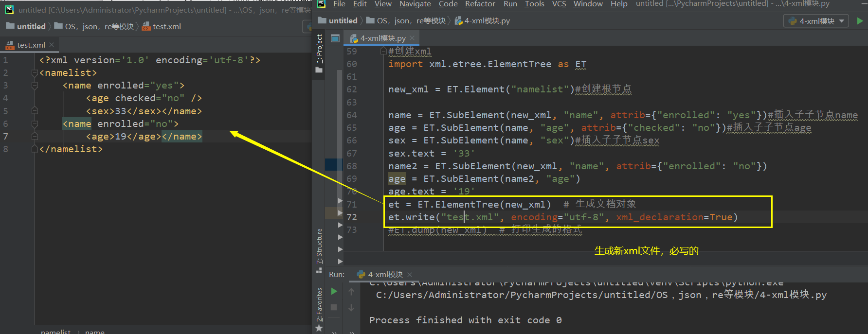
Task: Open the Code menu
Action: 448,4
